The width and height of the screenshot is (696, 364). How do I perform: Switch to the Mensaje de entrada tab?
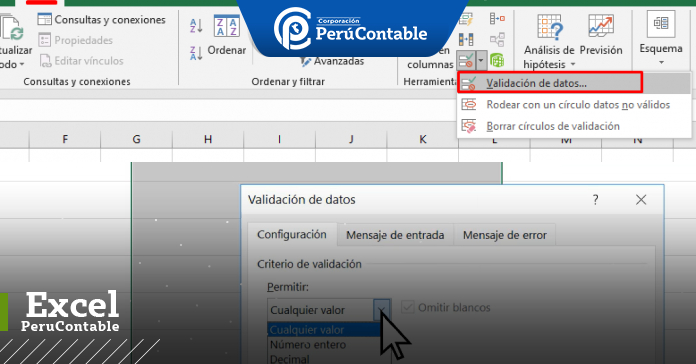pyautogui.click(x=395, y=235)
